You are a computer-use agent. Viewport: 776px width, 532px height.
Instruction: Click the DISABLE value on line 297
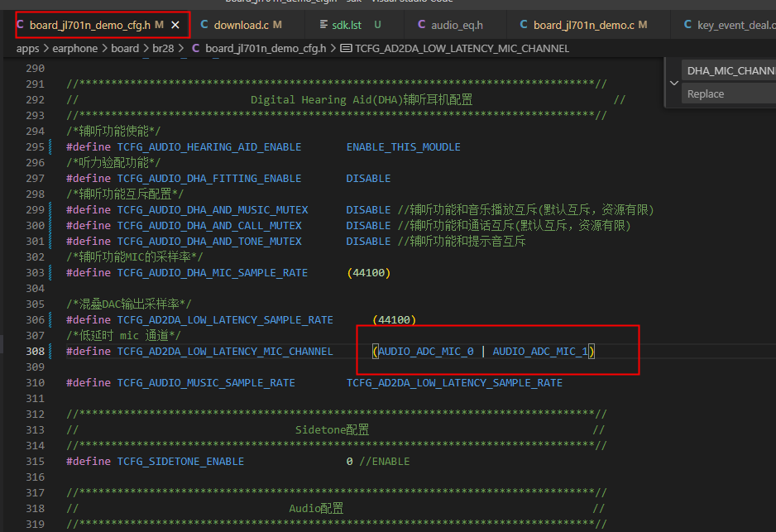click(368, 178)
